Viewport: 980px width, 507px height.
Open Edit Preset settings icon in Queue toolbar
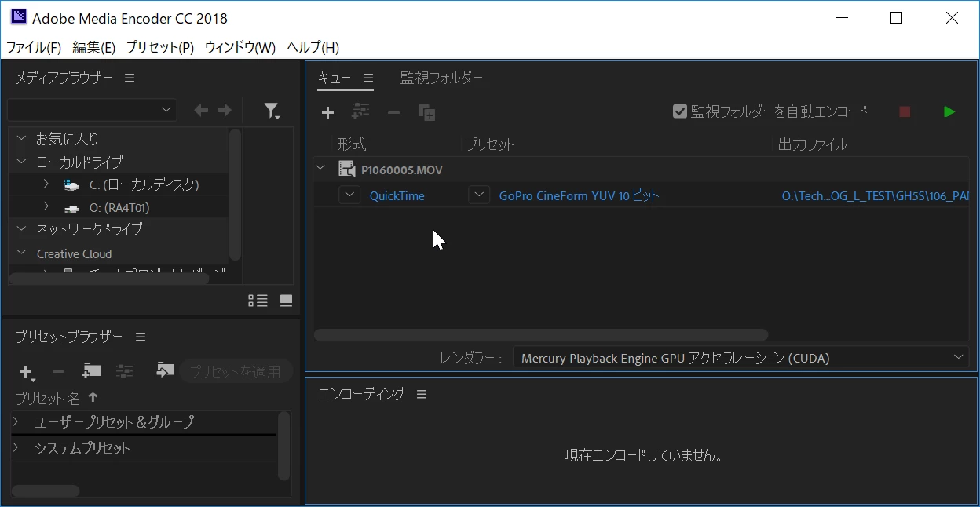pos(360,112)
